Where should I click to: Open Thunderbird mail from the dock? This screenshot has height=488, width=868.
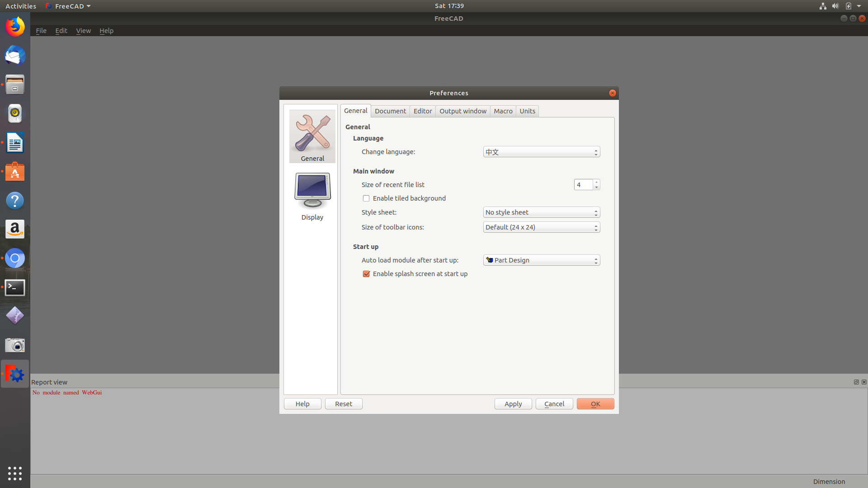[15, 56]
